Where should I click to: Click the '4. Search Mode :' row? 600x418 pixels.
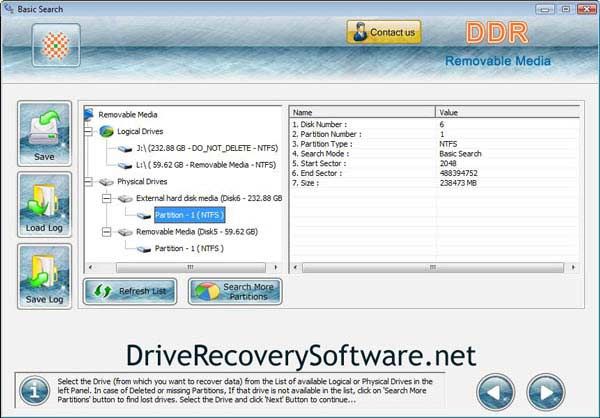click(434, 154)
